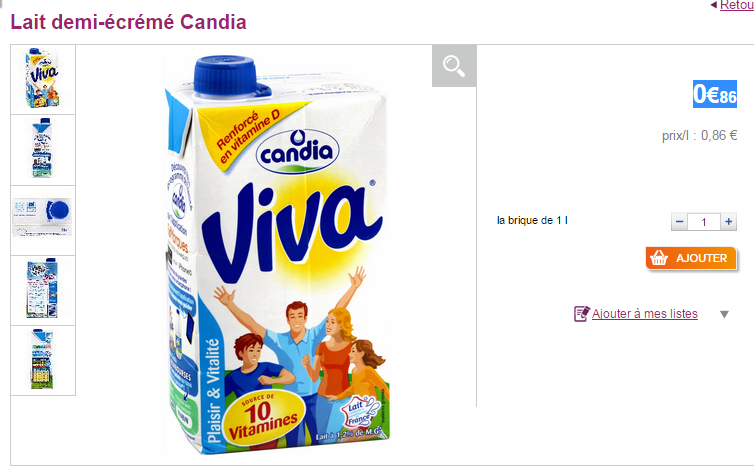The image size is (754, 473).
Task: Select the second thumbnail showing carton side
Action: click(43, 150)
